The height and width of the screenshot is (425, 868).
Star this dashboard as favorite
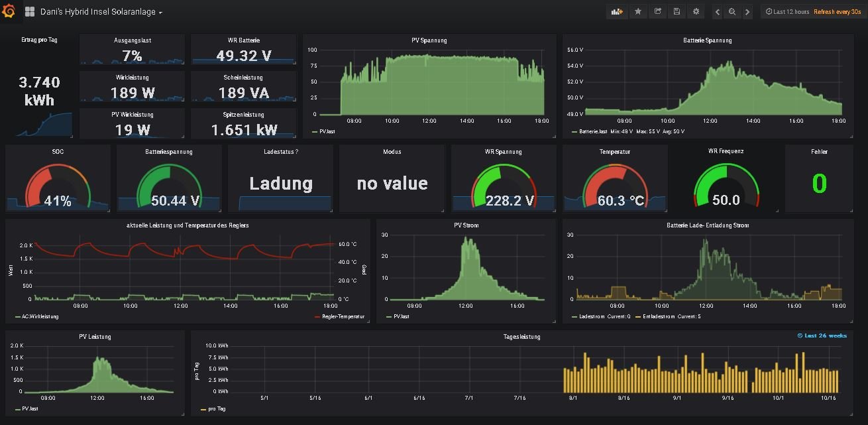pos(637,11)
